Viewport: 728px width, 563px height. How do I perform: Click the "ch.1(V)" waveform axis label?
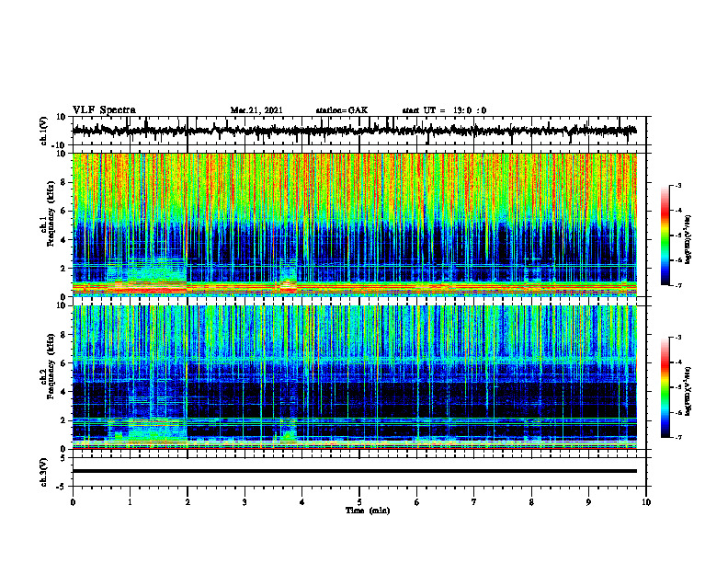(44, 131)
